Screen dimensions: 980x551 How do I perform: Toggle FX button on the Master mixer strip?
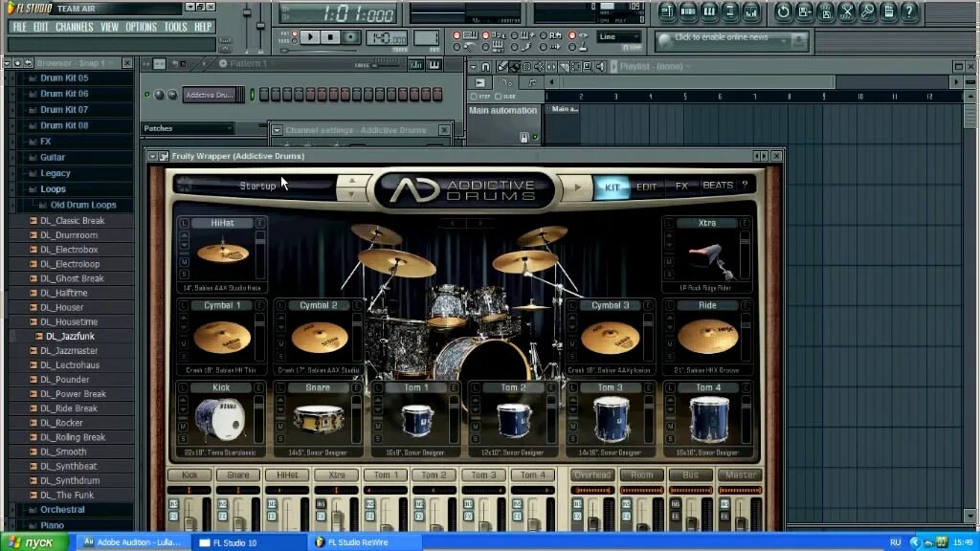pyautogui.click(x=724, y=516)
